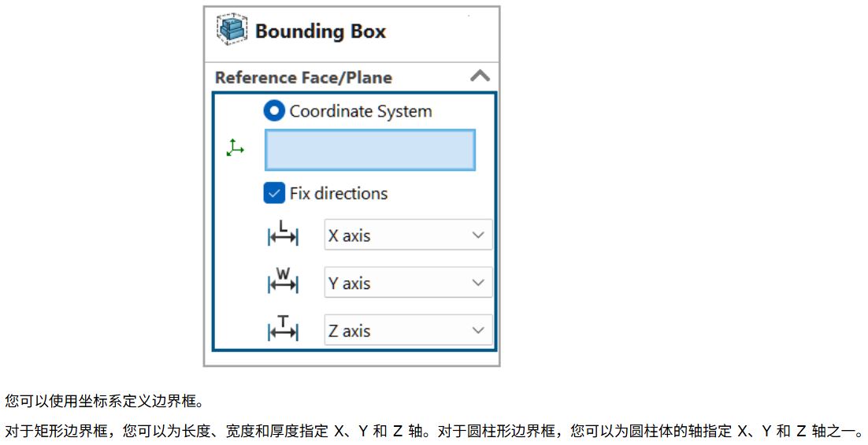
Task: Click the Z axis dropdown arrow
Action: click(478, 331)
